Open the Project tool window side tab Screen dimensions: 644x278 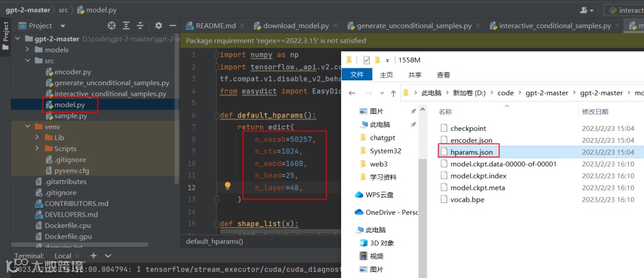click(6, 36)
